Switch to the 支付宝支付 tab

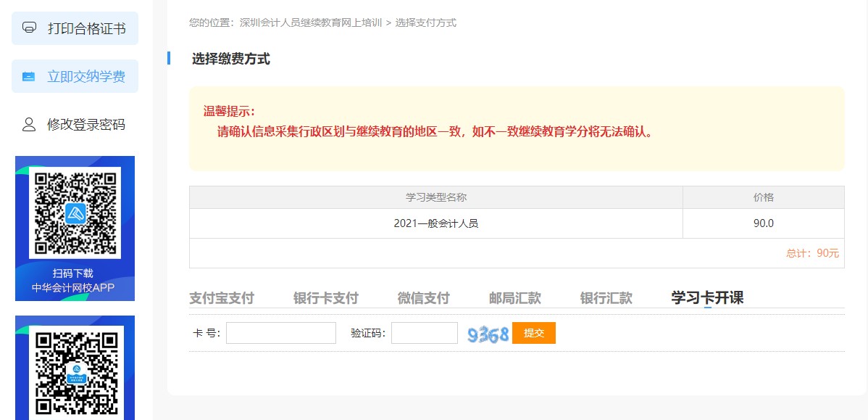click(222, 298)
